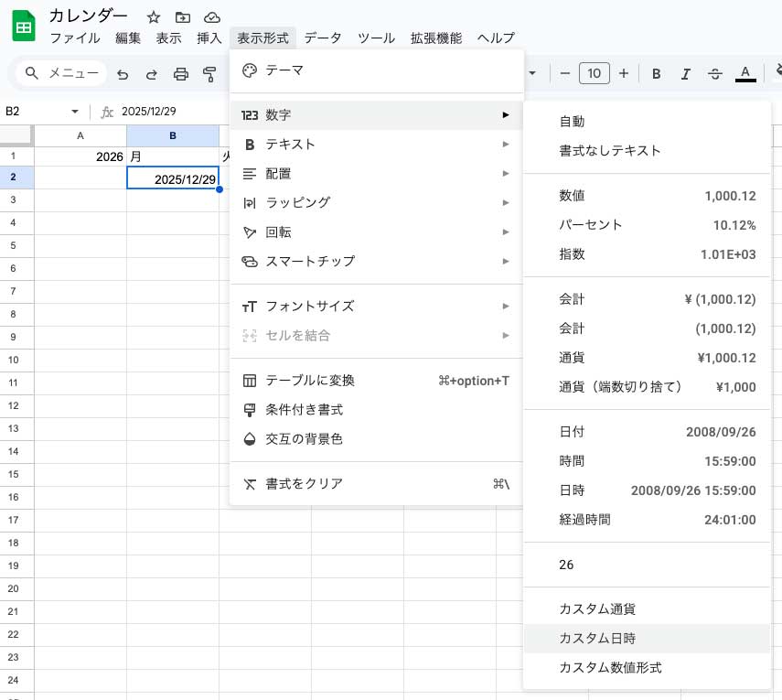Toggle bold formatting
Image resolution: width=782 pixels, height=700 pixels.
(x=655, y=73)
